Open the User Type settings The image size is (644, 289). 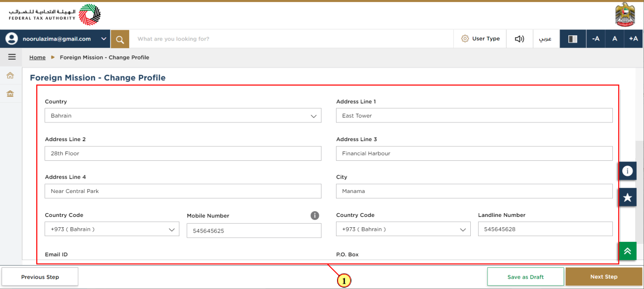pyautogui.click(x=480, y=39)
